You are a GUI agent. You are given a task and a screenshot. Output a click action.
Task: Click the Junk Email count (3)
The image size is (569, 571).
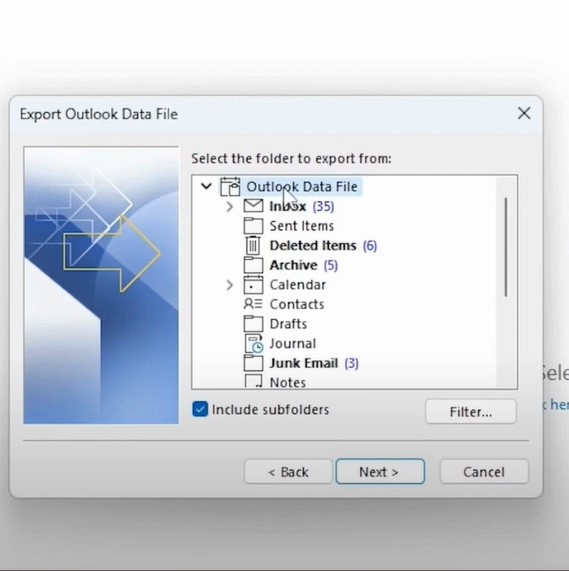[x=352, y=363]
